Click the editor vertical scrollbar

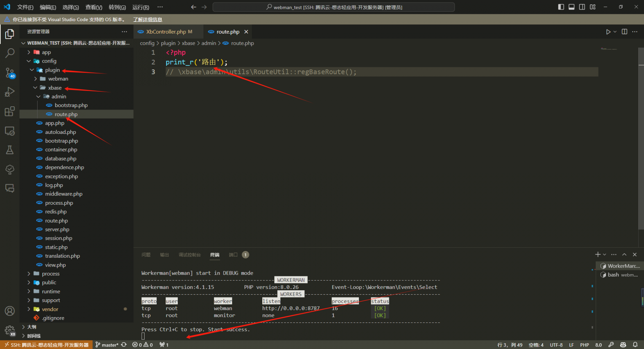641,138
